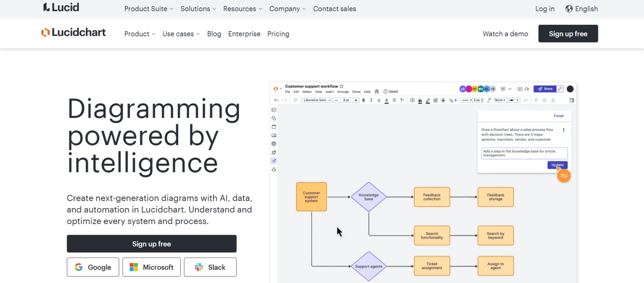Click the Sign up free button

pyautogui.click(x=568, y=33)
